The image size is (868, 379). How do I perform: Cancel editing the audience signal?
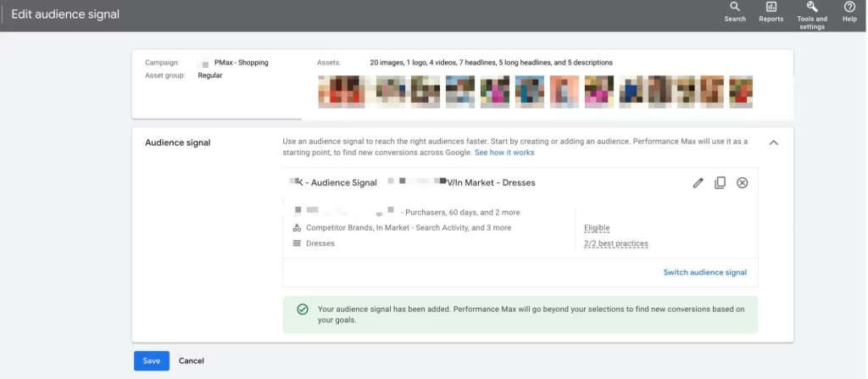[x=192, y=360]
